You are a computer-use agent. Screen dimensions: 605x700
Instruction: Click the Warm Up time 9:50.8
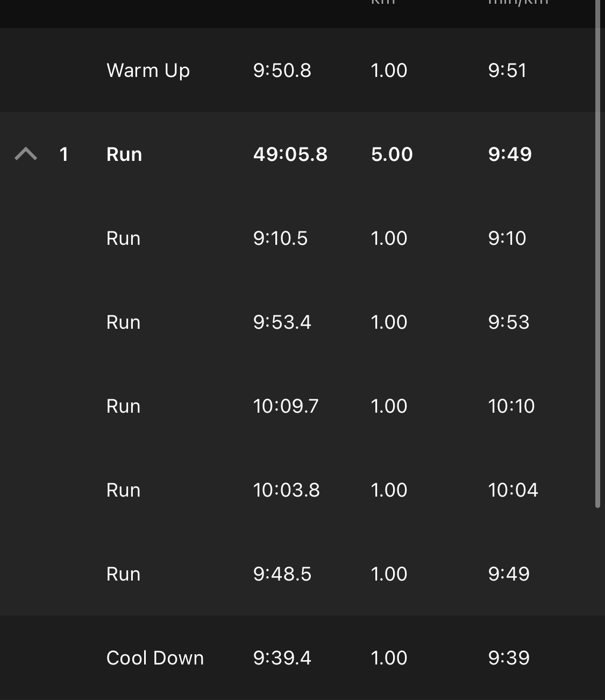click(282, 70)
